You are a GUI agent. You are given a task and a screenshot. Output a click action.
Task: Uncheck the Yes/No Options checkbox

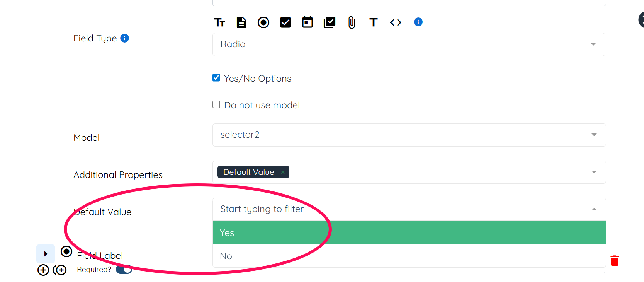pos(216,78)
